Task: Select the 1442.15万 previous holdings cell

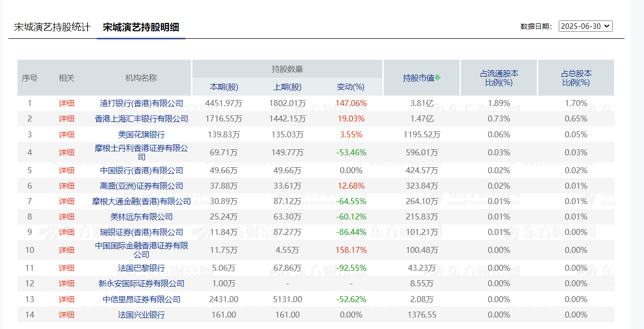Action: [x=288, y=119]
